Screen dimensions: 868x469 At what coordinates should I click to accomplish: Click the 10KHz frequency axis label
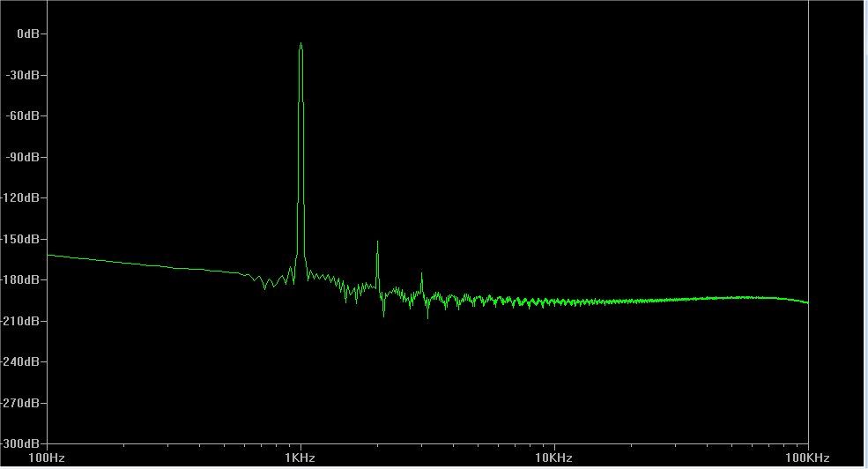point(554,458)
